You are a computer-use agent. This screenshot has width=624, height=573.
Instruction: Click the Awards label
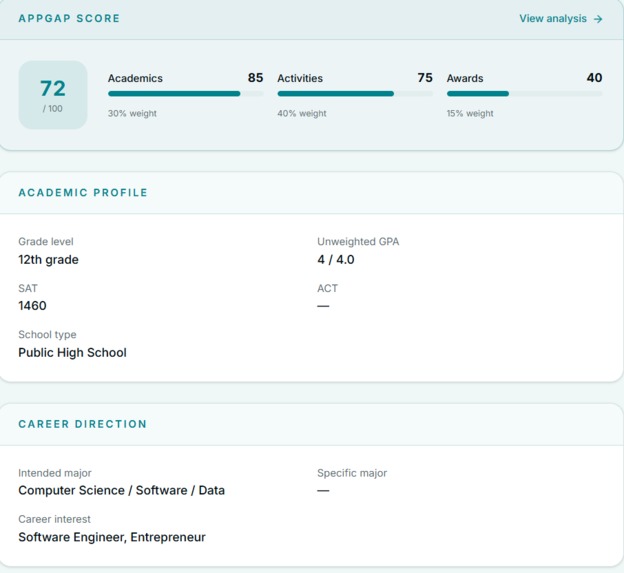465,78
